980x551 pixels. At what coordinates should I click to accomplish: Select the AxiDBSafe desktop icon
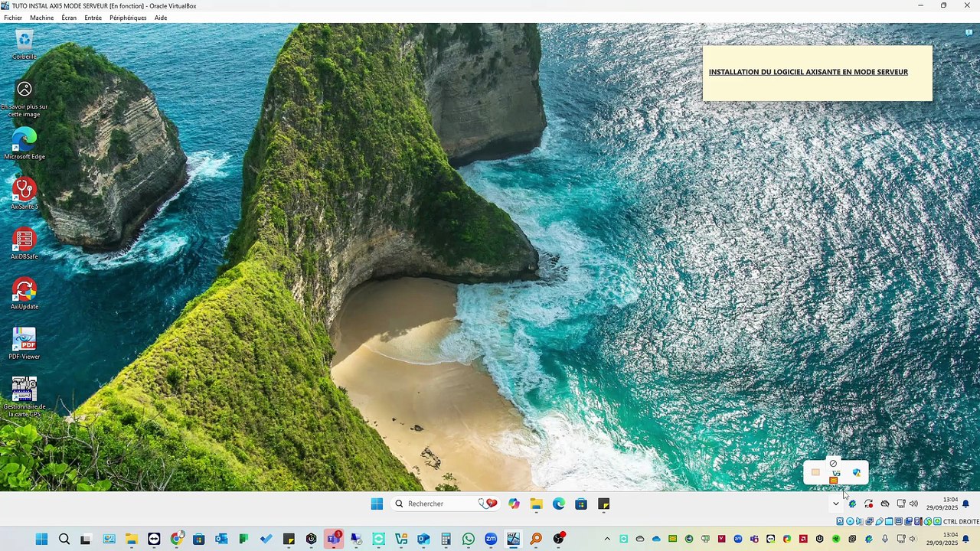point(24,244)
